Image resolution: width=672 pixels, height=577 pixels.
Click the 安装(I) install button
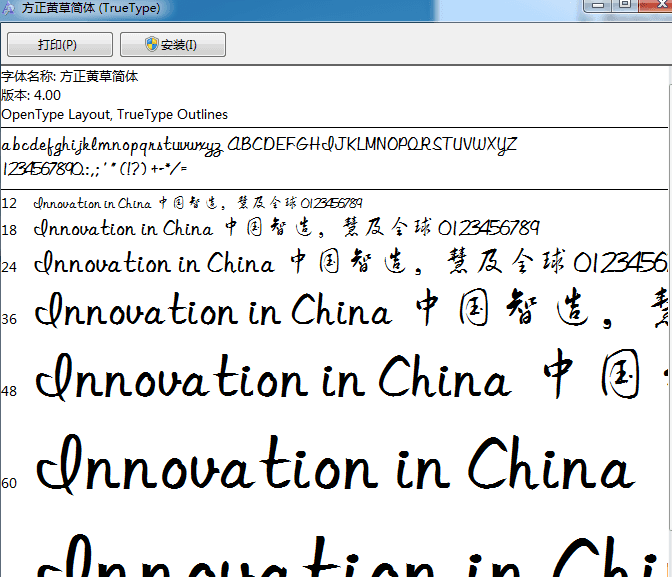(173, 45)
